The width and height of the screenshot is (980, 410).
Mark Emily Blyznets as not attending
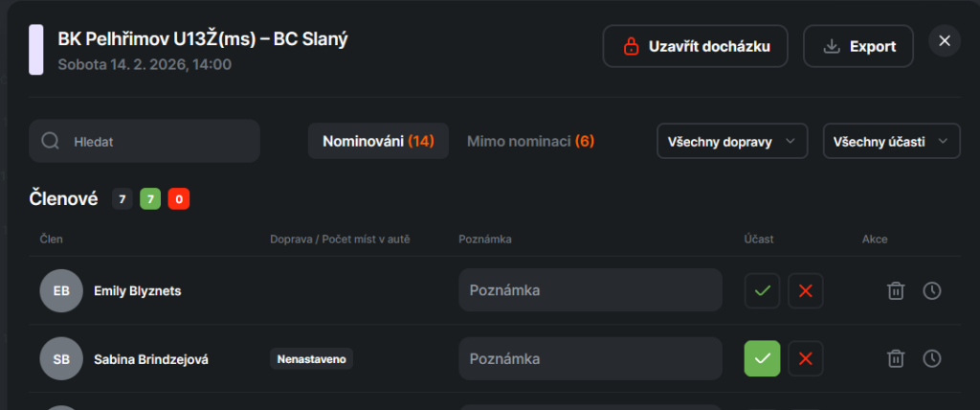click(806, 290)
